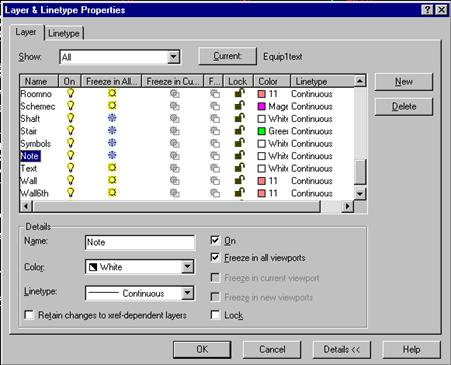The height and width of the screenshot is (365, 451).
Task: Click padlock icon for Symbols layer
Action: click(239, 143)
